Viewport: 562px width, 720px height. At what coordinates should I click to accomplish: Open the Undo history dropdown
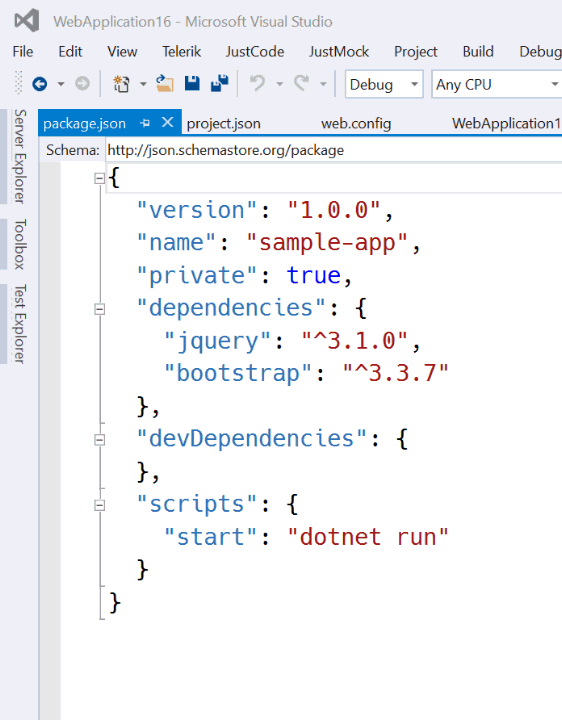pyautogui.click(x=279, y=84)
